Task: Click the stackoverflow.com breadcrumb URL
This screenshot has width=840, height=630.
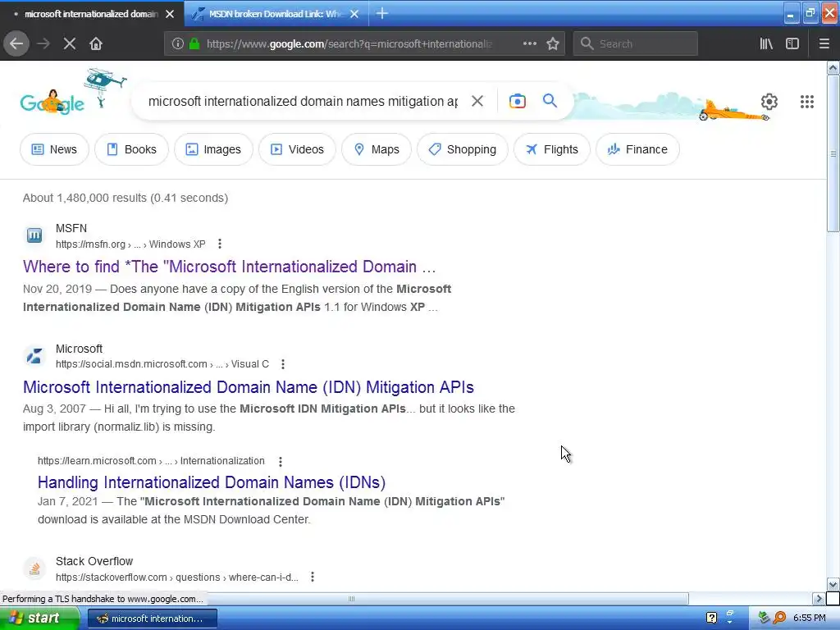Action: [x=177, y=577]
